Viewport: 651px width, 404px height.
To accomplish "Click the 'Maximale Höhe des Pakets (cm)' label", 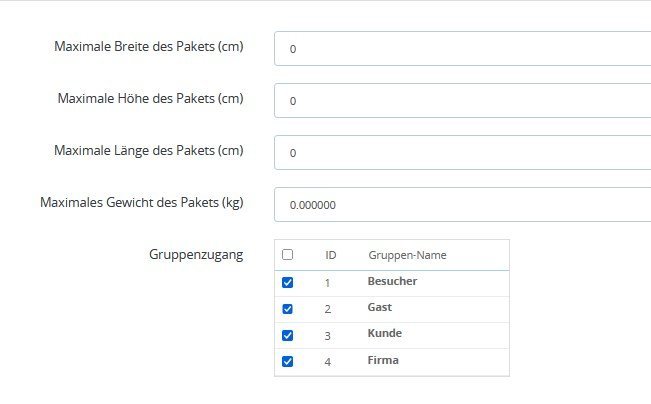I will [x=150, y=98].
